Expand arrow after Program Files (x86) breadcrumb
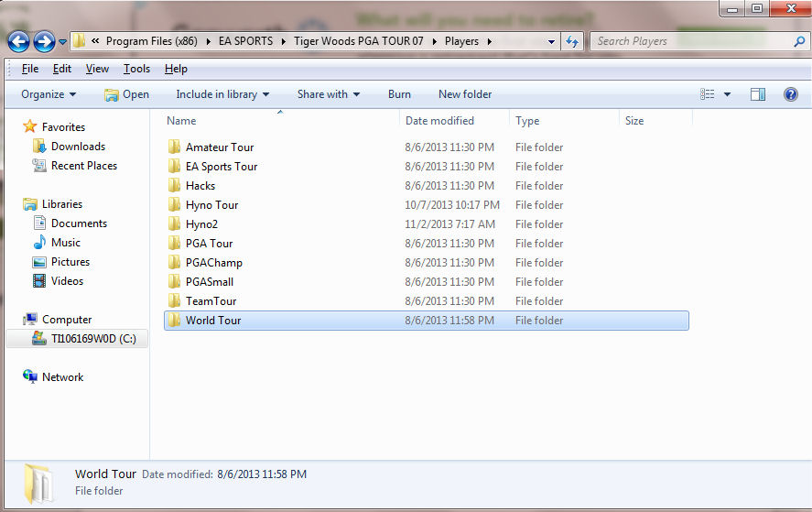This screenshot has height=512, width=812. (208, 41)
